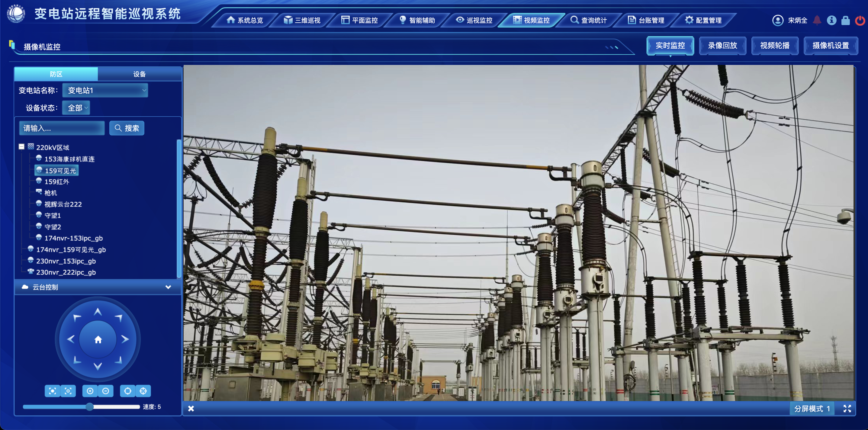Open the 变电站名称 dropdown
The image size is (868, 430).
tap(105, 90)
